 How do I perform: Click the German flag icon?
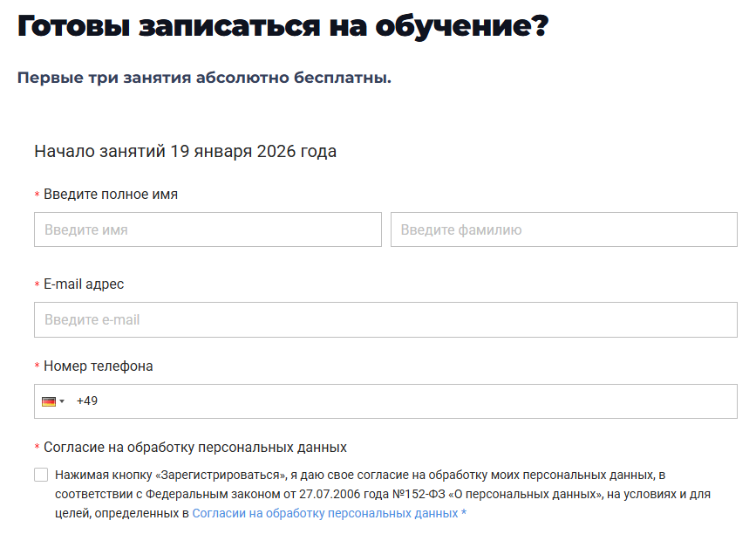(x=48, y=401)
